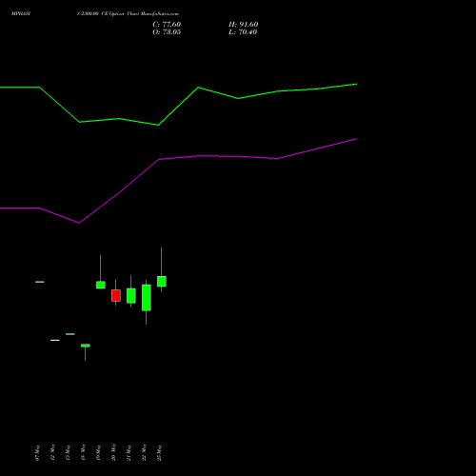Viewport: 476px width, 476px height.
Task: Select the low value L: 70.40
Action: tap(243, 32)
